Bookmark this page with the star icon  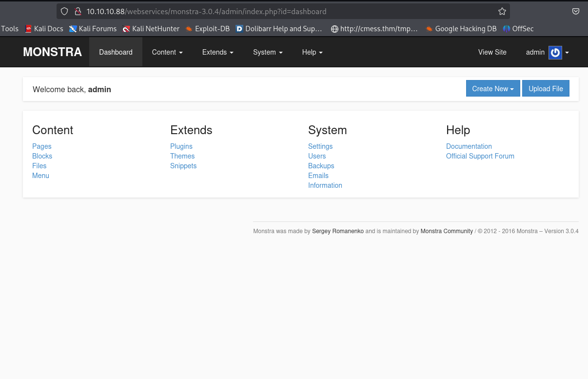pos(502,11)
